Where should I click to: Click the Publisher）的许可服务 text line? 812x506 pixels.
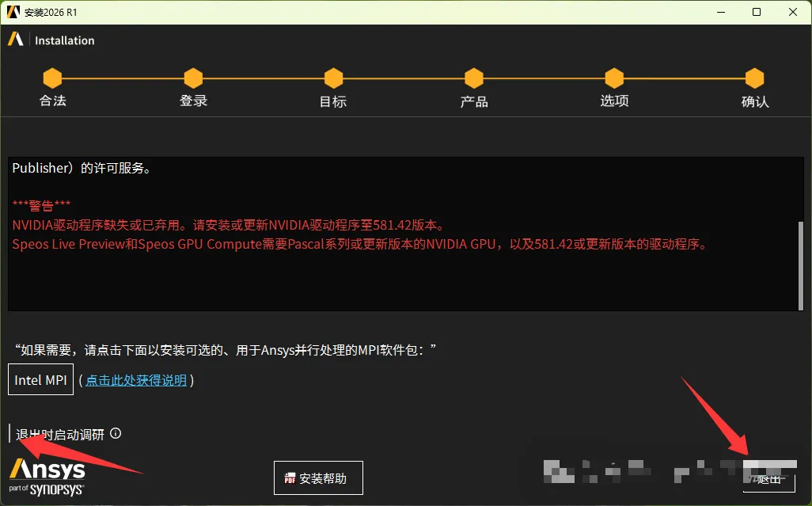coord(82,168)
